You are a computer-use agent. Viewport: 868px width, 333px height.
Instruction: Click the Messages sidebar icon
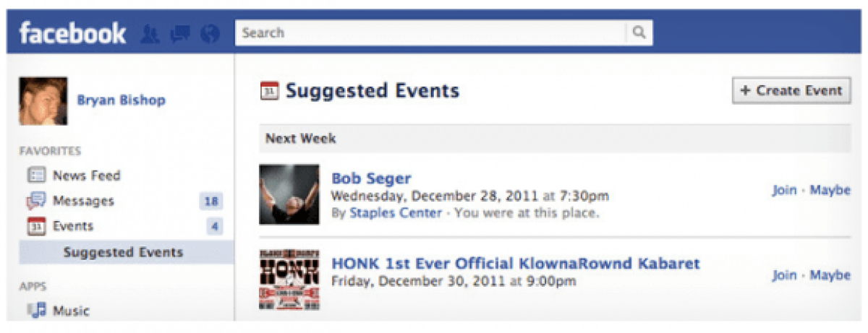tap(36, 201)
